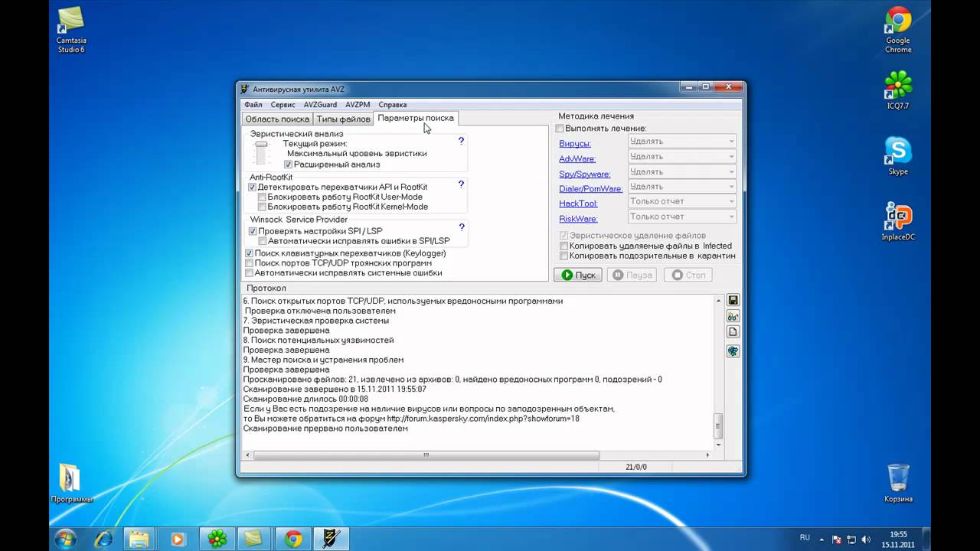Toggle Проверять настройки SPI / LSP

253,230
